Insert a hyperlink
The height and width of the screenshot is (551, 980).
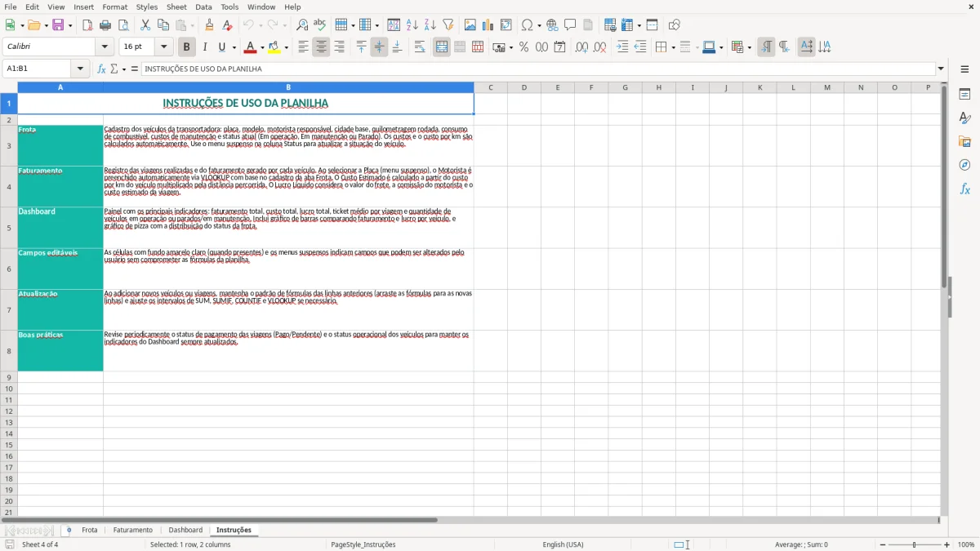click(x=553, y=25)
